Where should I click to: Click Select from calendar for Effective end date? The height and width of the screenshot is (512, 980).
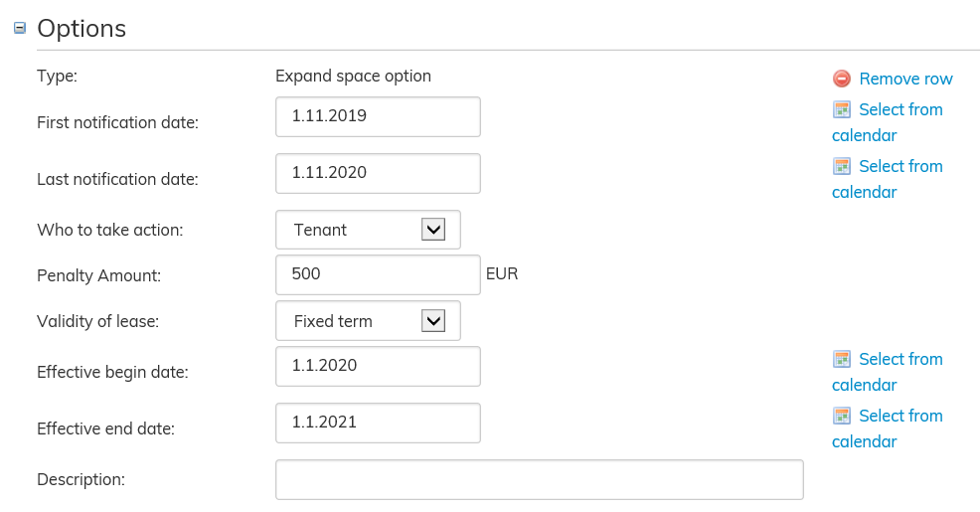click(x=899, y=417)
